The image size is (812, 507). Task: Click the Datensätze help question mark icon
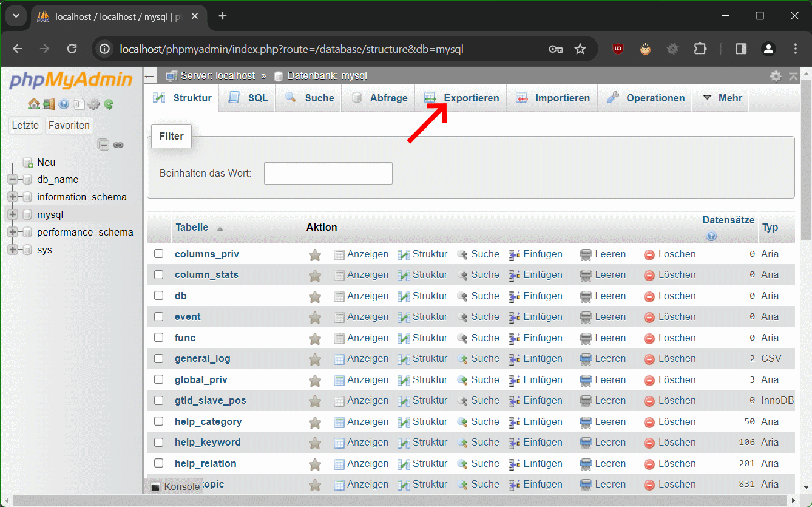pyautogui.click(x=711, y=236)
